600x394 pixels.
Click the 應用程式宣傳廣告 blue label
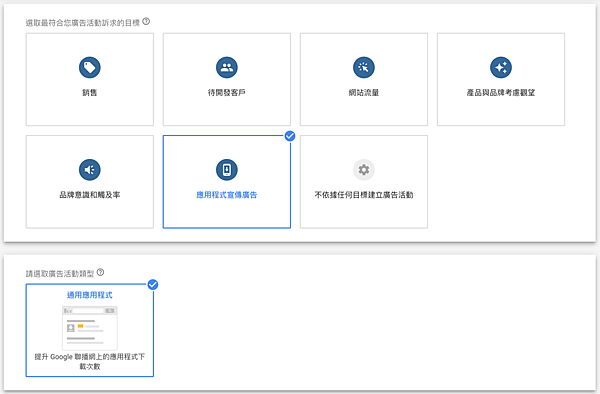tap(227, 195)
